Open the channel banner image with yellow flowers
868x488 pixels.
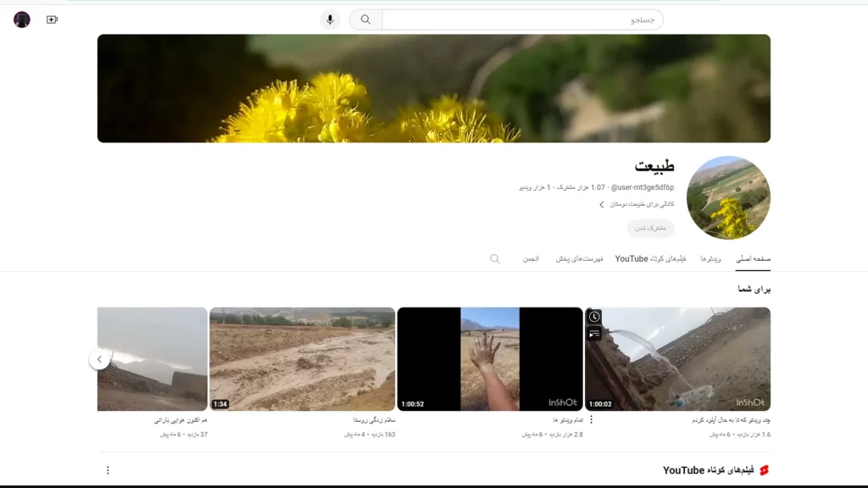coord(434,88)
